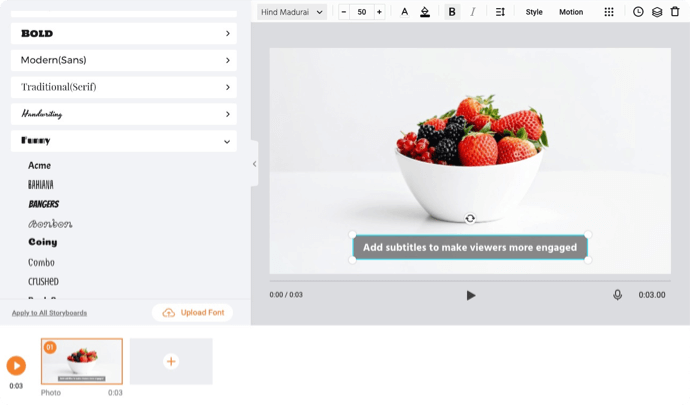Image resolution: width=690 pixels, height=405 pixels.
Task: Select the Combo font
Action: (41, 262)
